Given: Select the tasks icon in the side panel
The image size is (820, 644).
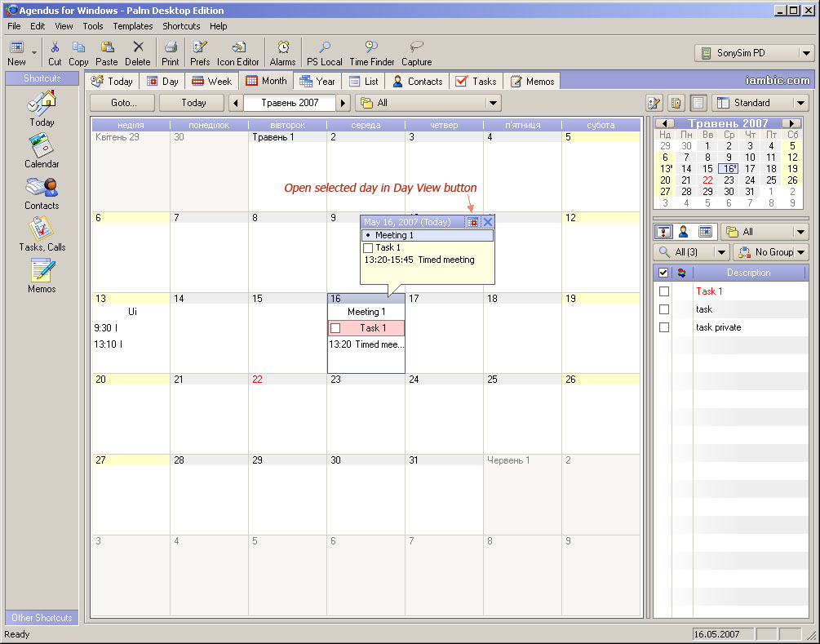Looking at the screenshot, I should (x=663, y=232).
